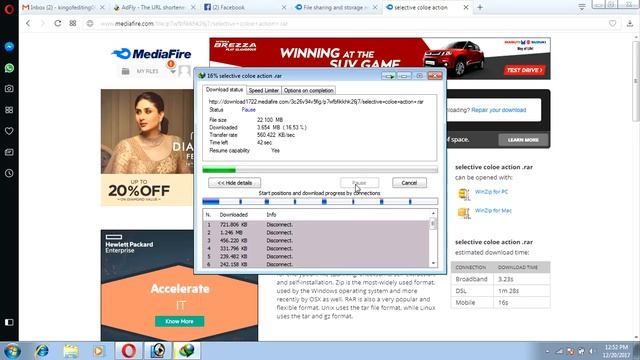Launch Internet Explorer from taskbar

click(x=42, y=351)
